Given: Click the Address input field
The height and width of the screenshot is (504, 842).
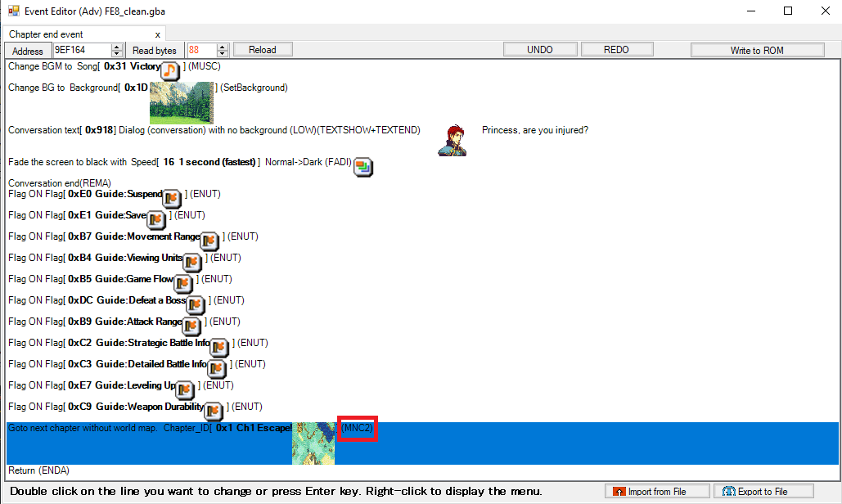Looking at the screenshot, I should [x=81, y=50].
